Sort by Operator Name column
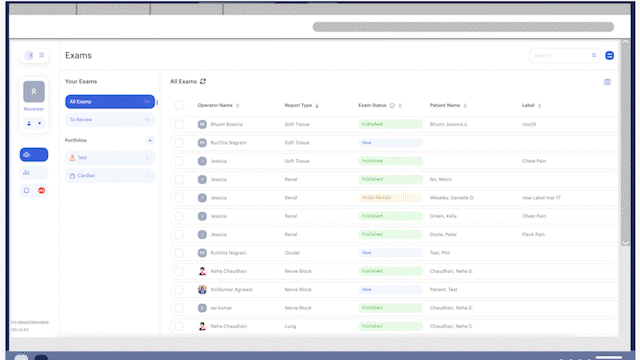This screenshot has height=360, width=640. coord(238,106)
